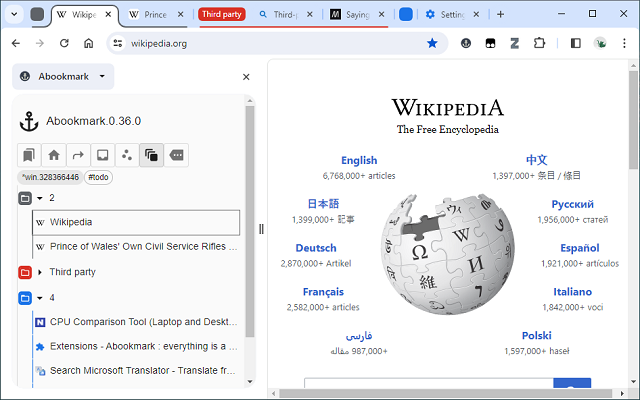Open the tags label icon in Abookmark
The height and width of the screenshot is (400, 640).
[176, 155]
